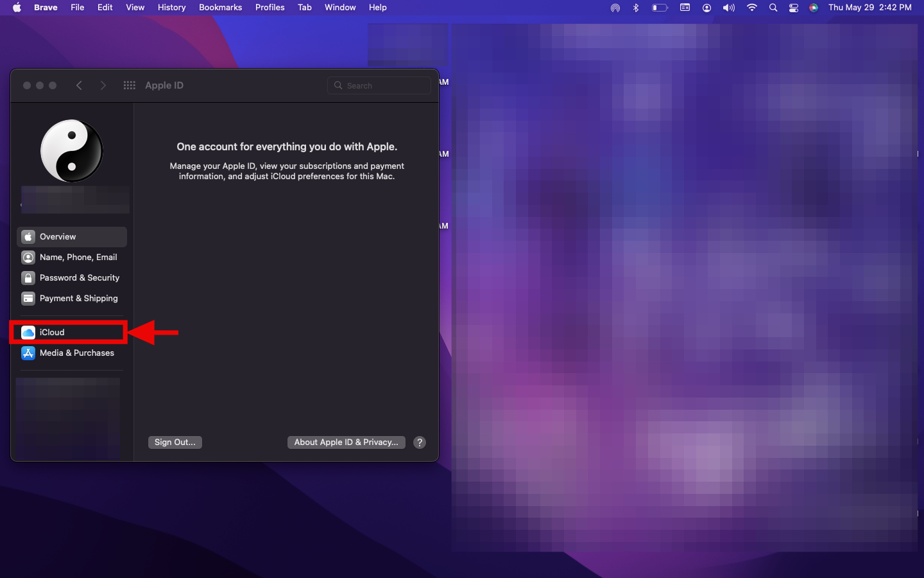Image resolution: width=924 pixels, height=578 pixels.
Task: Go forward with the right chevron
Action: coord(103,85)
